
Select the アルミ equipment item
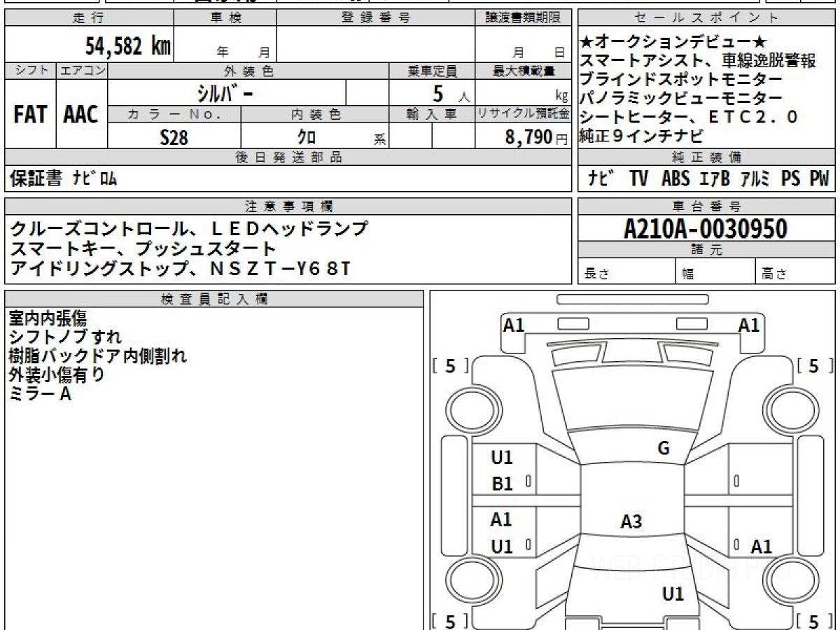(x=756, y=179)
